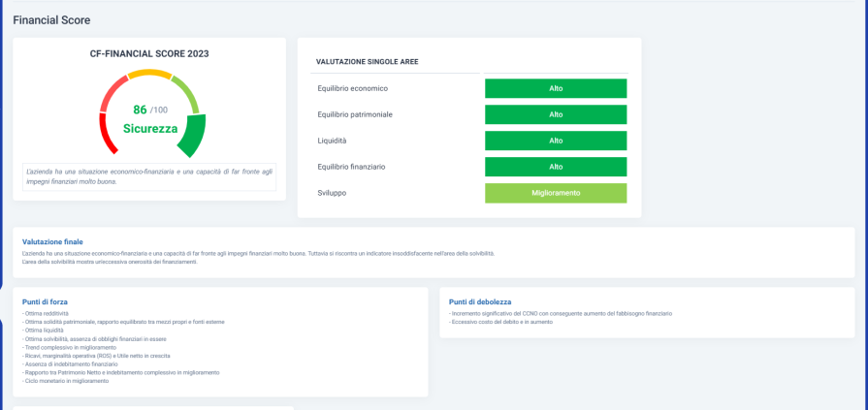Click the first line of the Valutazione finale paragraph
The image size is (868, 410).
tap(259, 253)
